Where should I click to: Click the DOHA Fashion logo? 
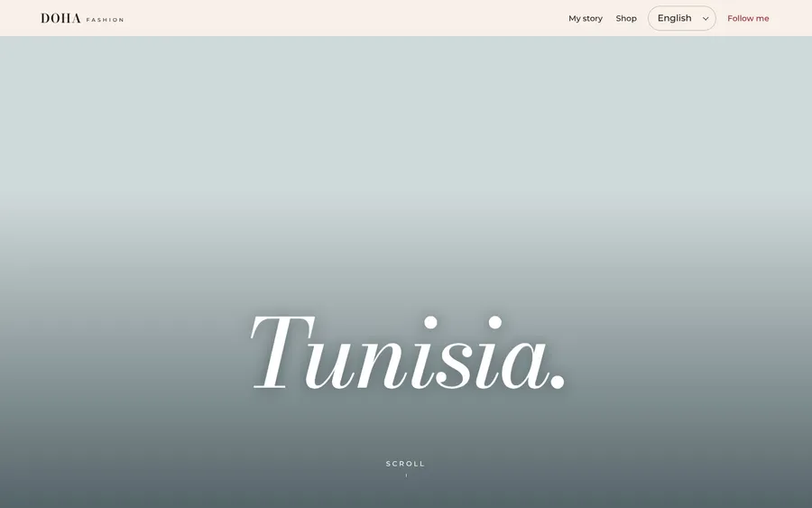[82, 18]
